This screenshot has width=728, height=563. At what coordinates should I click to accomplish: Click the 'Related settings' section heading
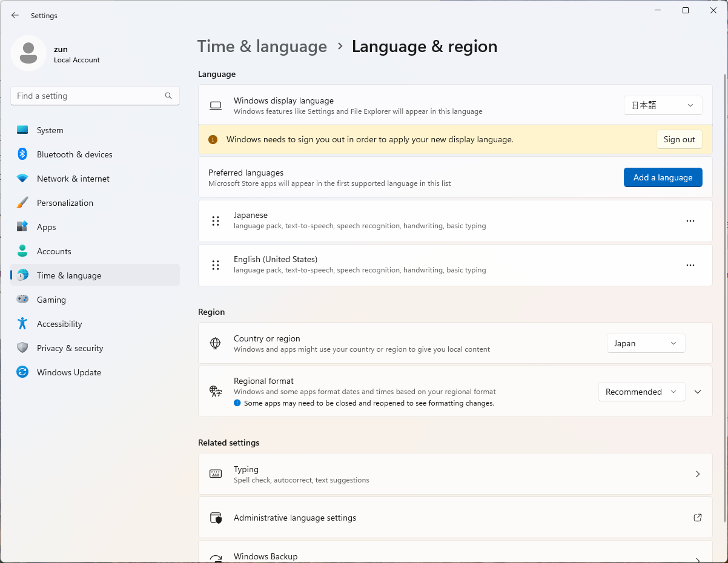point(229,443)
